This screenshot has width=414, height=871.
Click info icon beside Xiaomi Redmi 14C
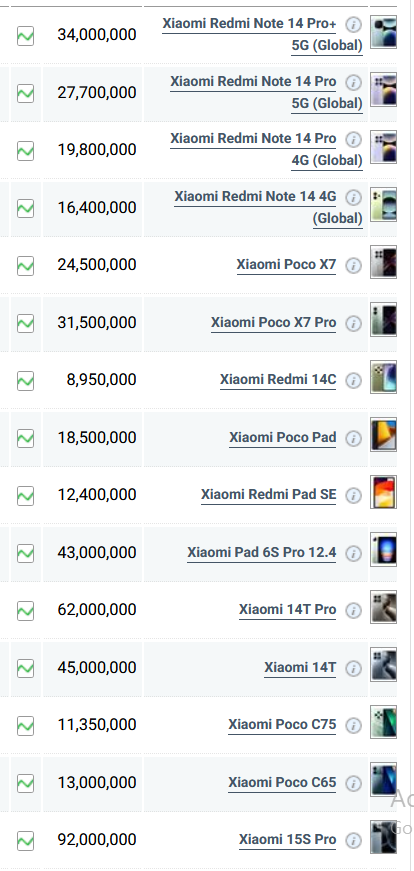click(x=353, y=381)
